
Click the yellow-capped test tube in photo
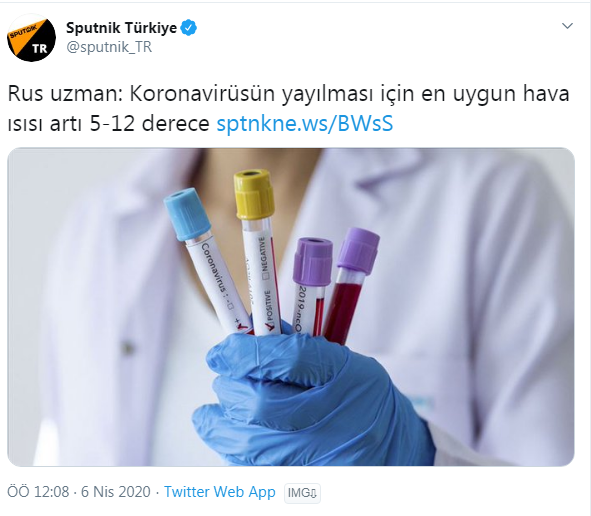point(259,253)
